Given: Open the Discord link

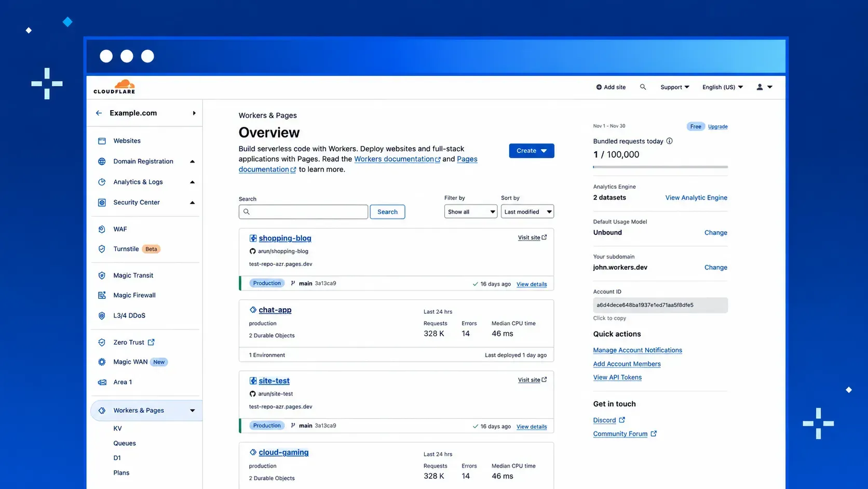Looking at the screenshot, I should click(609, 420).
